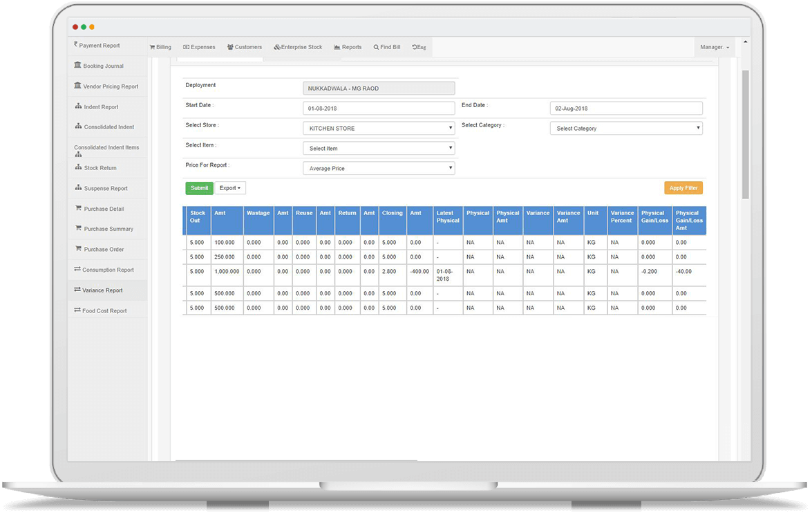Open the Payment Report section

[100, 45]
